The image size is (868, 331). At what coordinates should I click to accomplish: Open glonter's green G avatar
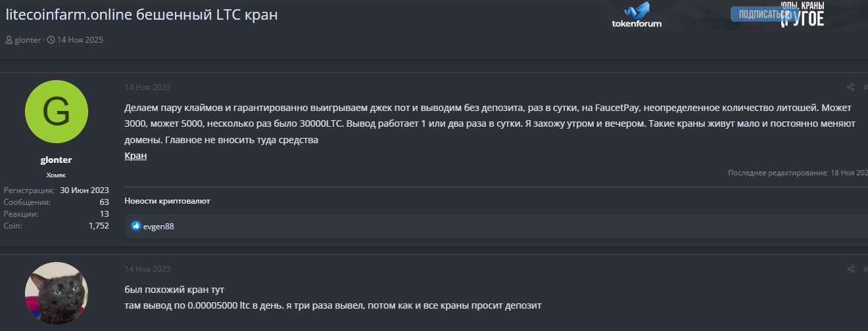click(x=56, y=114)
